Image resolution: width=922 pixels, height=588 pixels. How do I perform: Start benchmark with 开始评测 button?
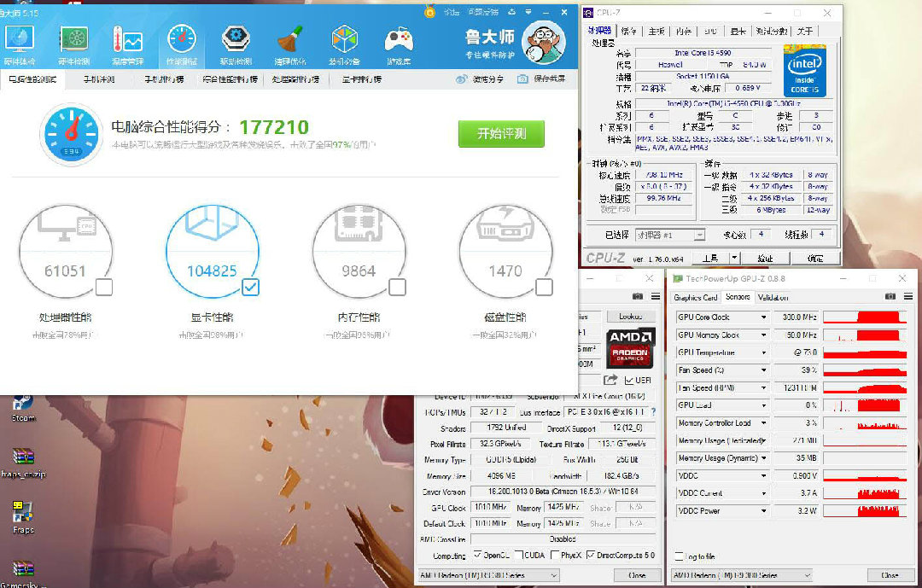502,133
